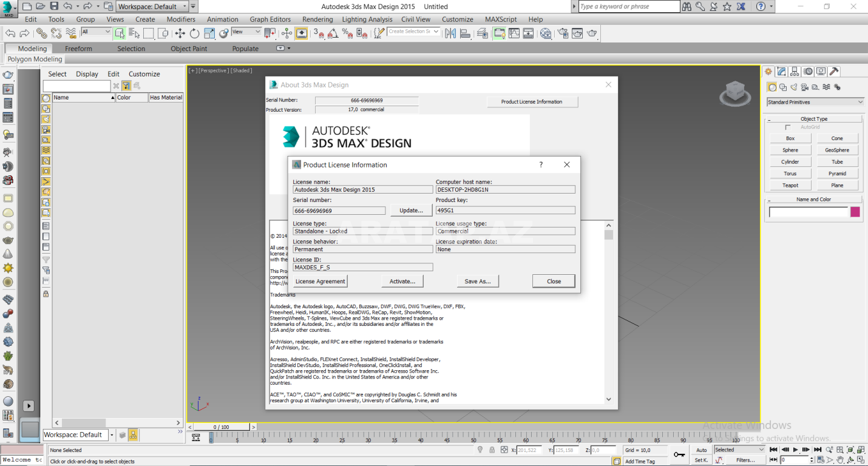868x466 pixels.
Task: Click the Align tool icon
Action: [465, 33]
